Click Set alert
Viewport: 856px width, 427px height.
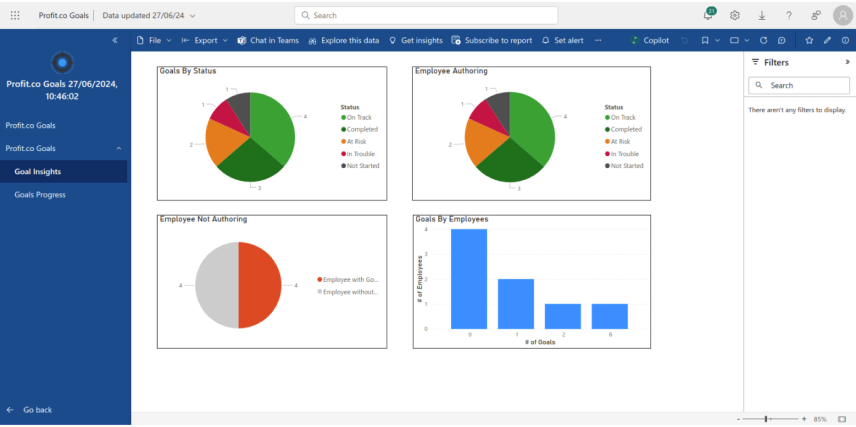click(x=562, y=40)
